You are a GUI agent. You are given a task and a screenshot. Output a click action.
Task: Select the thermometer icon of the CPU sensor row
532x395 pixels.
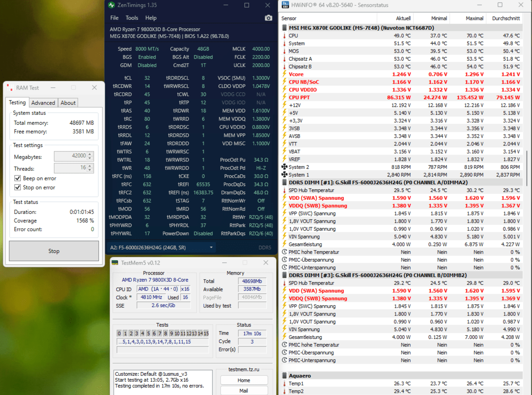click(x=284, y=36)
